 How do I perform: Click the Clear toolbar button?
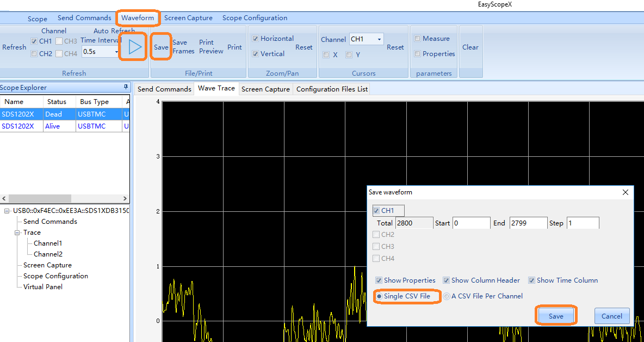pyautogui.click(x=470, y=47)
